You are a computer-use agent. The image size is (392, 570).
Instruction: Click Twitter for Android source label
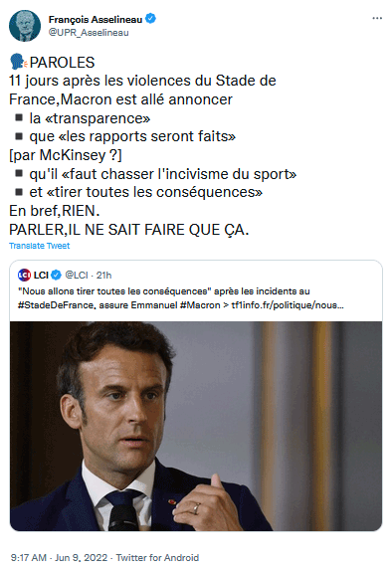[x=157, y=558]
